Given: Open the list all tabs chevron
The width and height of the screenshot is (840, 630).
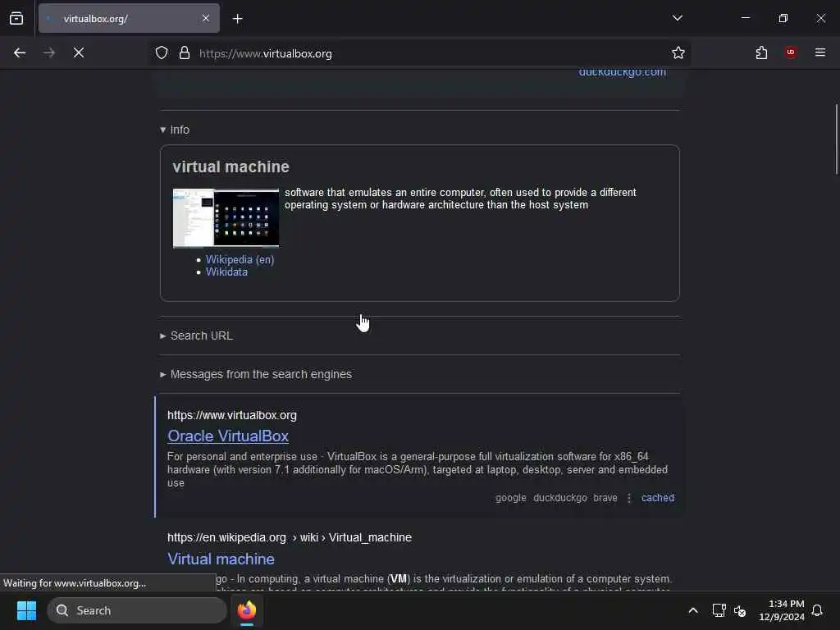Looking at the screenshot, I should [x=677, y=18].
